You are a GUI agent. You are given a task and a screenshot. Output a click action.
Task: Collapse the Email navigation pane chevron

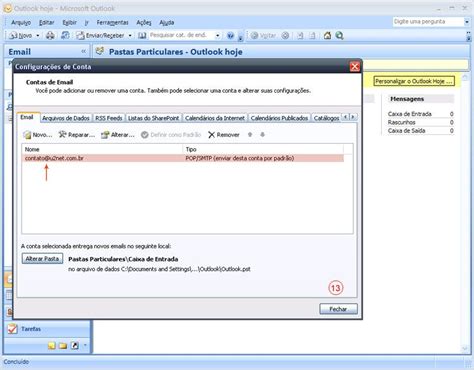83,51
